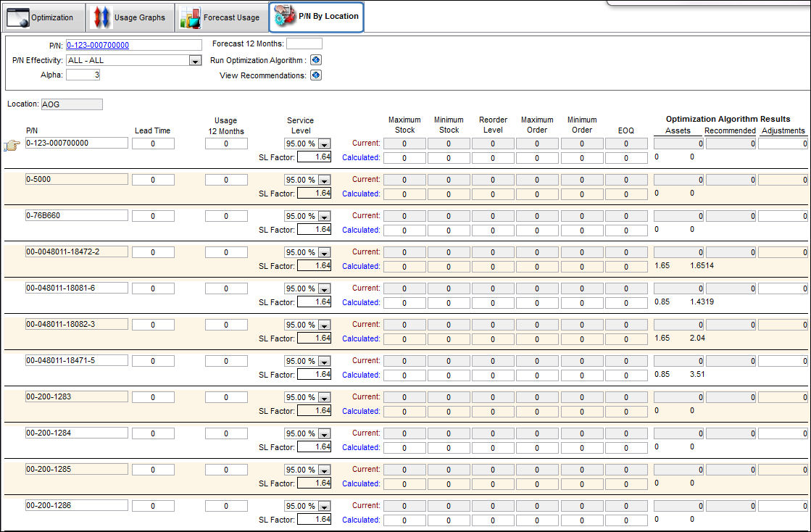The image size is (811, 532).
Task: Click the 00-200-1283 part number field
Action: pyautogui.click(x=77, y=396)
